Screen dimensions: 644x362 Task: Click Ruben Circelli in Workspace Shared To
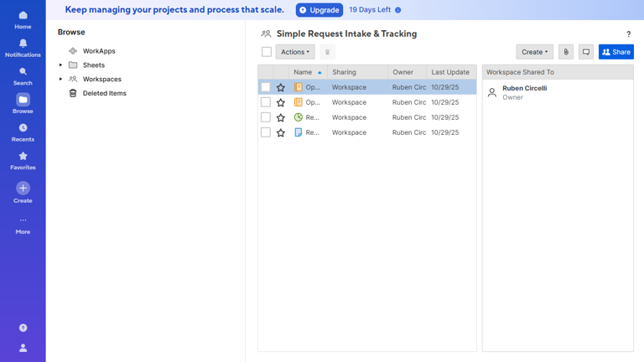coord(524,88)
